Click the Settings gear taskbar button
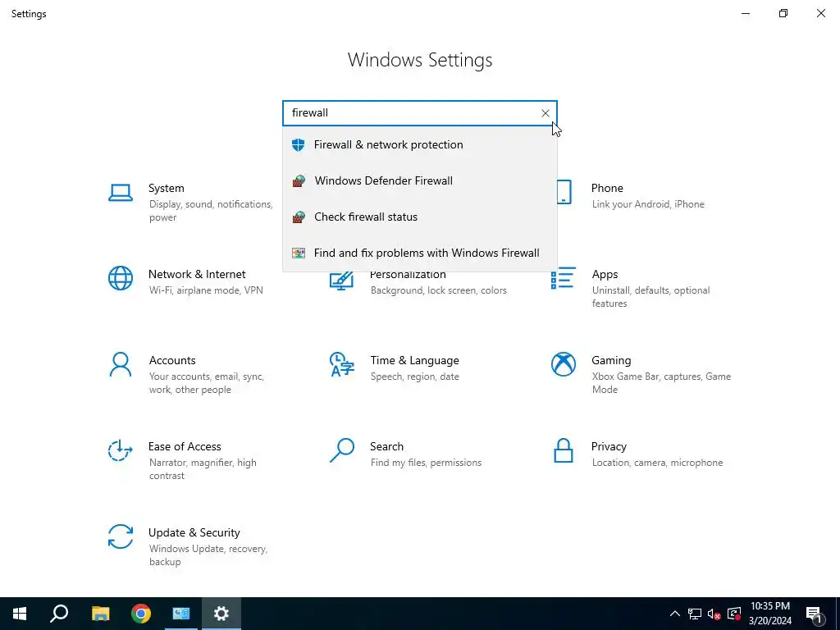Image resolution: width=840 pixels, height=630 pixels. (221, 614)
